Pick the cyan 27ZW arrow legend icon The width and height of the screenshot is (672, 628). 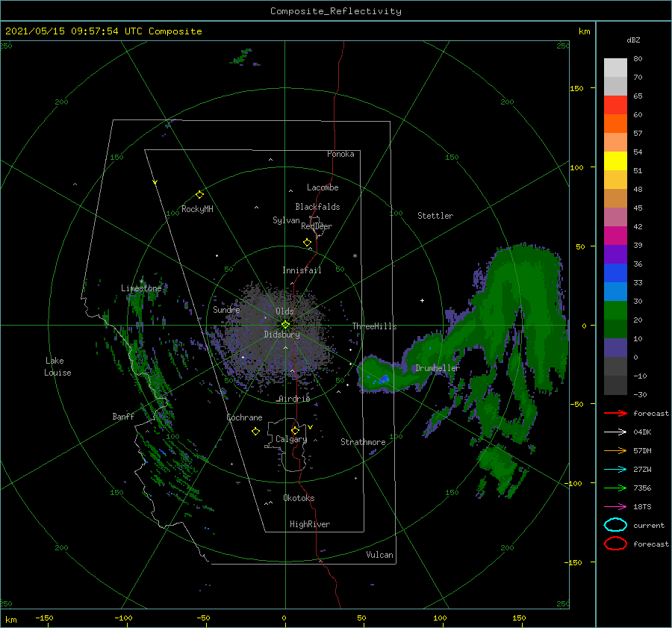click(x=615, y=469)
